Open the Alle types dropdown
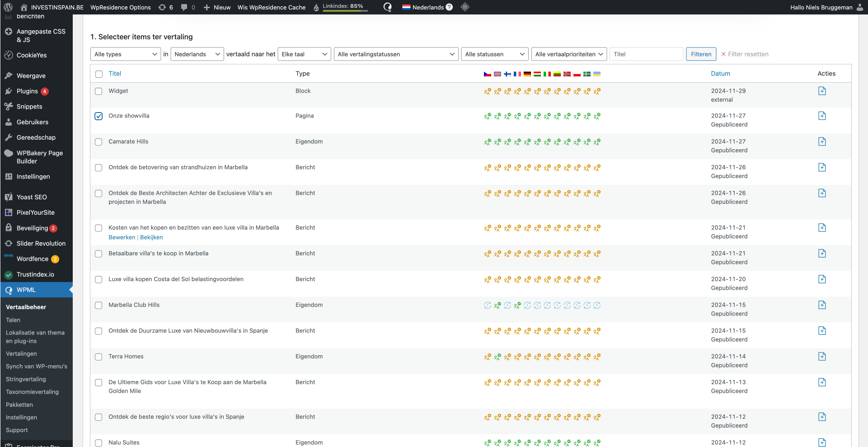Image resolution: width=868 pixels, height=447 pixels. click(125, 54)
